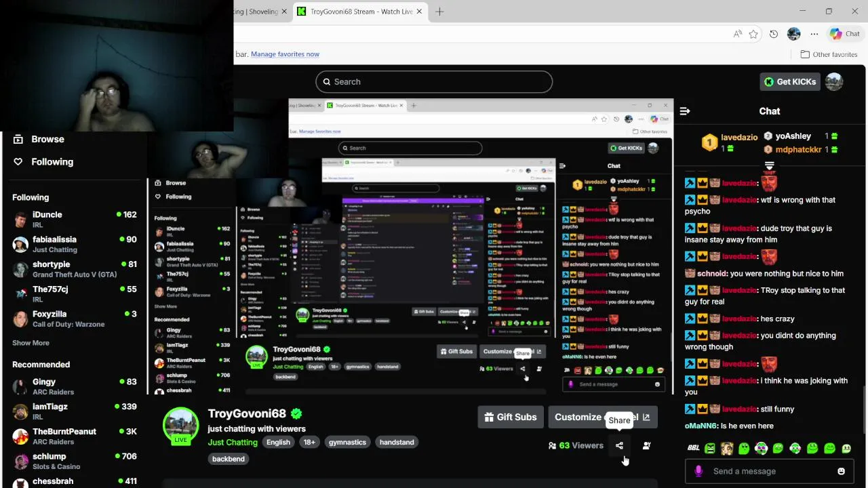Open Foxyzilla's Call of Duty: Warzone stream

(75, 319)
